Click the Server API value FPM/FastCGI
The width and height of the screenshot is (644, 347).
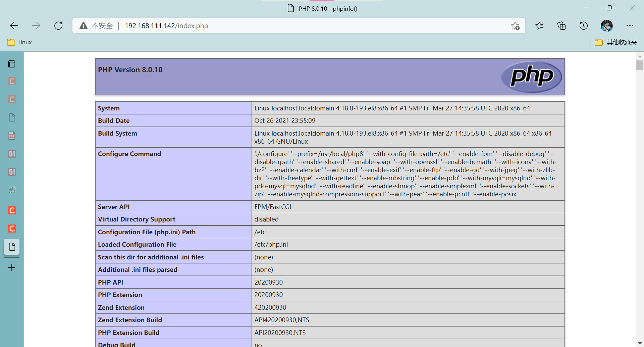pos(273,207)
